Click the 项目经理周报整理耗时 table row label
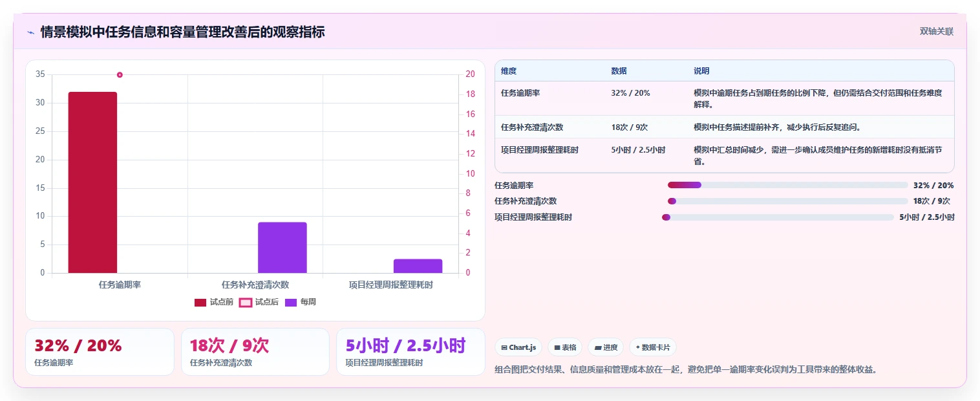The height and width of the screenshot is (401, 980). click(x=540, y=149)
